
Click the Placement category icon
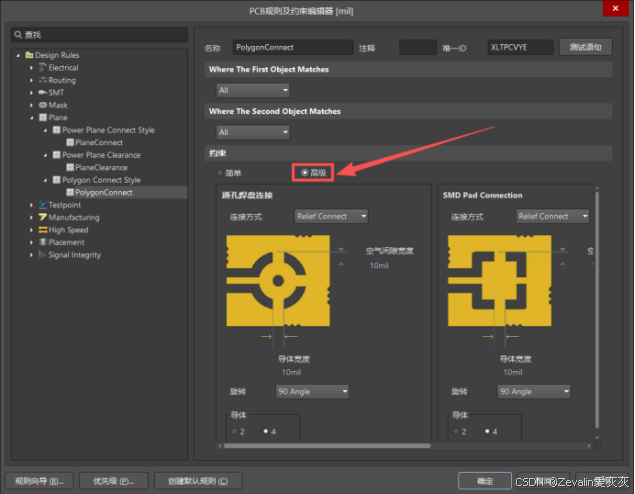[43, 242]
